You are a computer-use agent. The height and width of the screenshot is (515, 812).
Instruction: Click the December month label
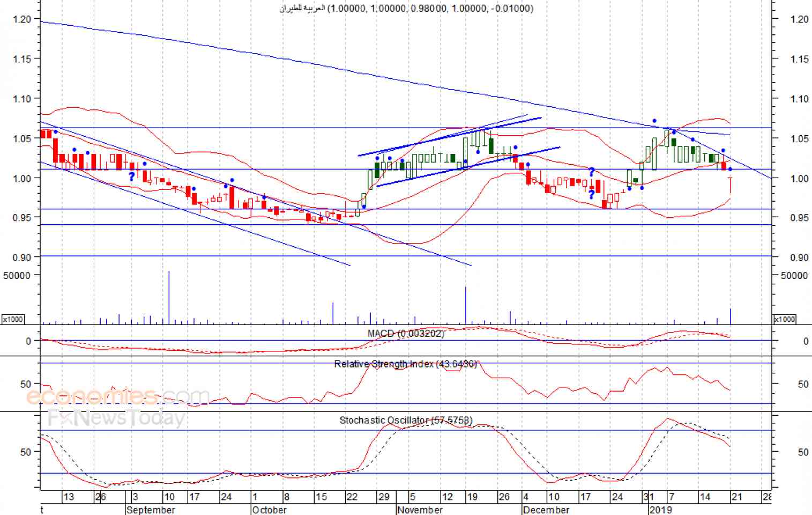click(546, 510)
